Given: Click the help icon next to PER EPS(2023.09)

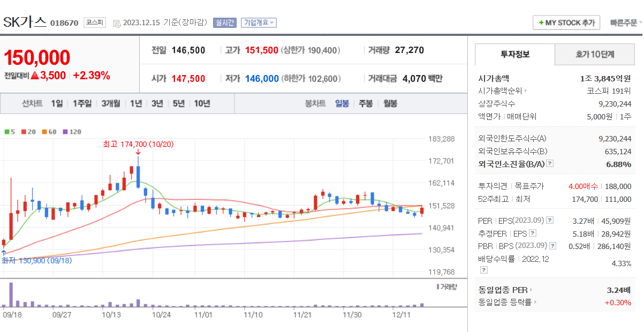Looking at the screenshot, I should (550, 221).
